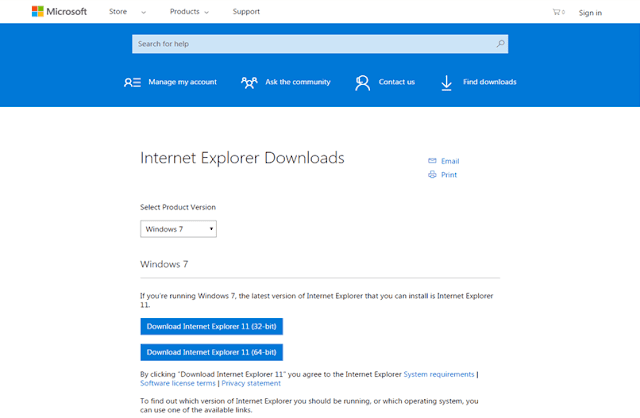640x418 pixels.
Task: Click the Manage my account icon
Action: click(132, 82)
